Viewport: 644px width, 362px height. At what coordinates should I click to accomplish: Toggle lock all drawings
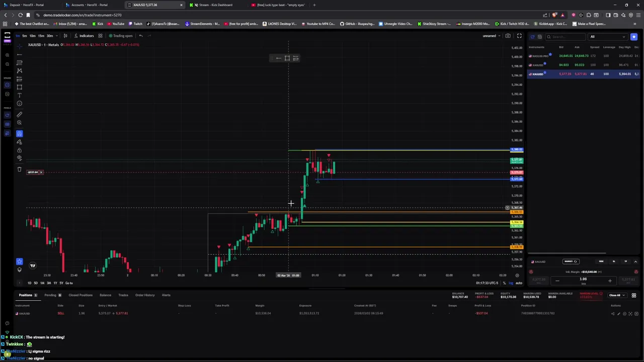pyautogui.click(x=19, y=150)
